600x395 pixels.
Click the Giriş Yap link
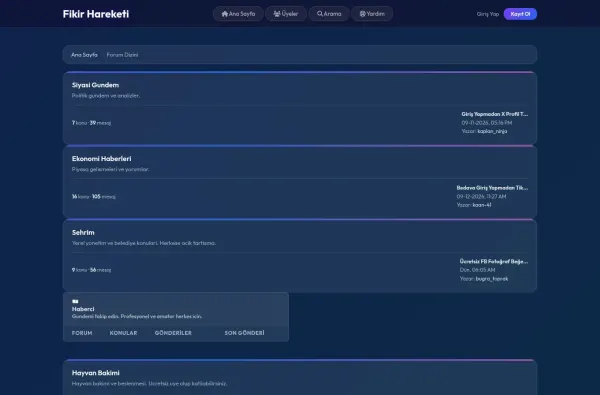coord(488,14)
